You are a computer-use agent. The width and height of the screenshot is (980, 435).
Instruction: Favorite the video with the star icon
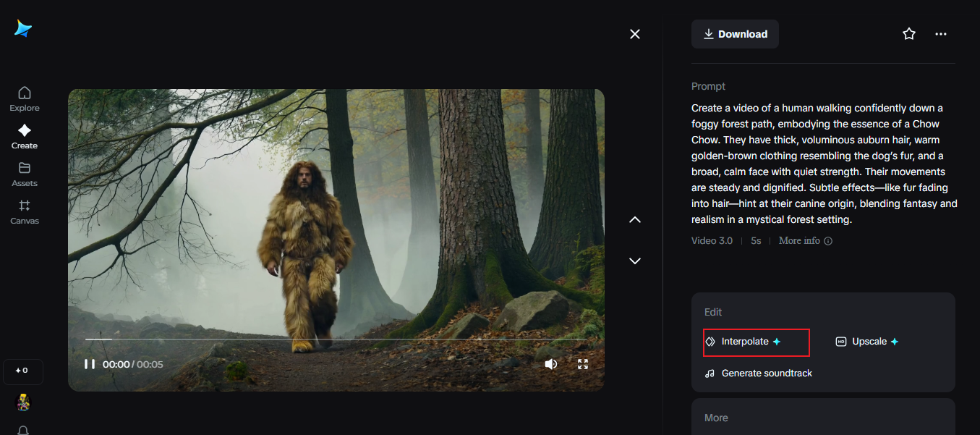tap(909, 34)
